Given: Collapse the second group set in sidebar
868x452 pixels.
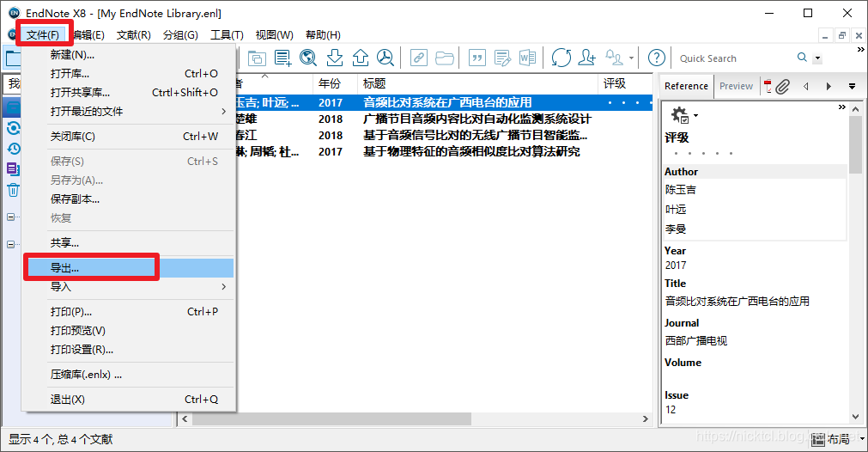Looking at the screenshot, I should point(10,244).
